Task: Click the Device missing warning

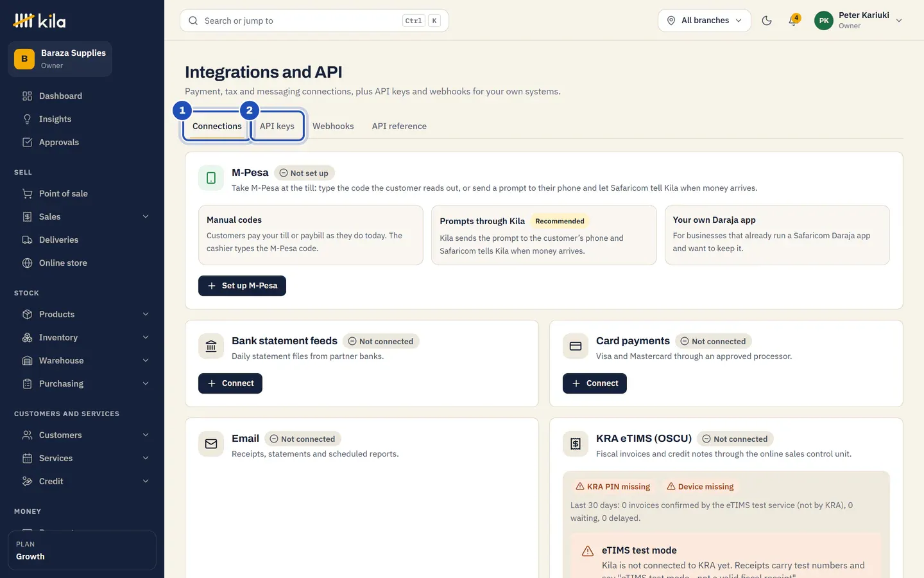Action: [x=700, y=487]
